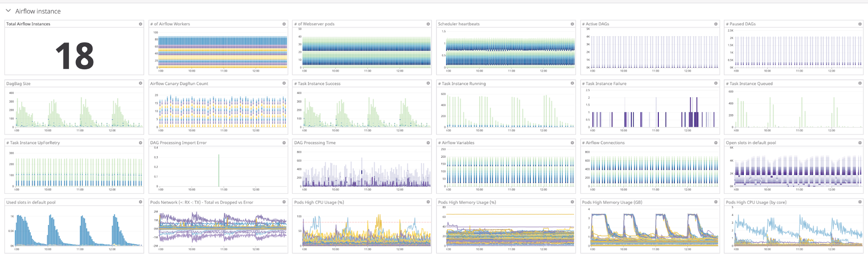868x255 pixels.
Task: Open gear menu on Pods High Memory Usage (GB)
Action: [716, 202]
